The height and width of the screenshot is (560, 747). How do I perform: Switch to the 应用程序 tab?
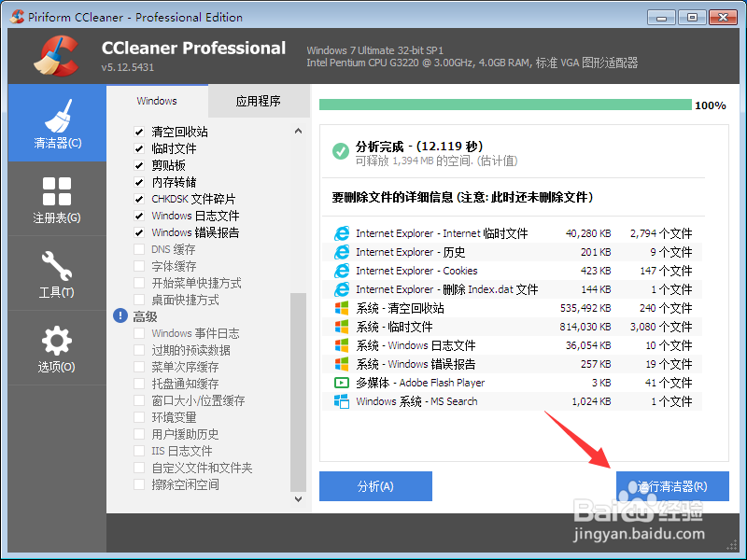pyautogui.click(x=259, y=101)
